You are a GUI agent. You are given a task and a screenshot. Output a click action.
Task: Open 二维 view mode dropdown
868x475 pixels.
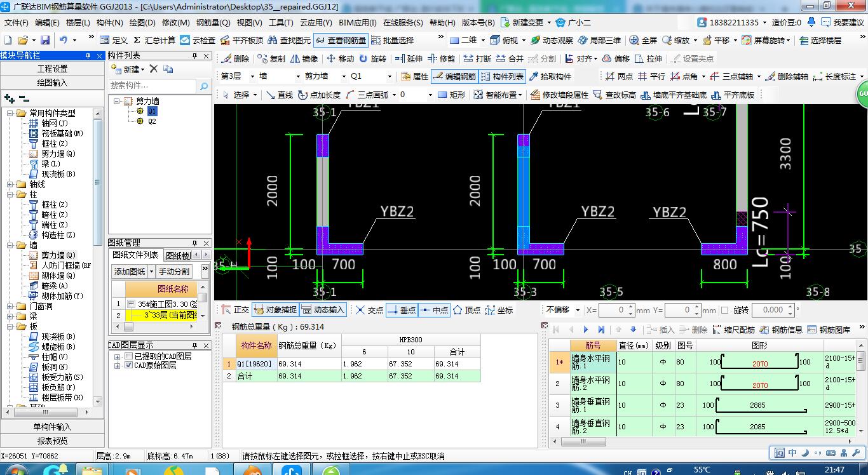point(482,40)
